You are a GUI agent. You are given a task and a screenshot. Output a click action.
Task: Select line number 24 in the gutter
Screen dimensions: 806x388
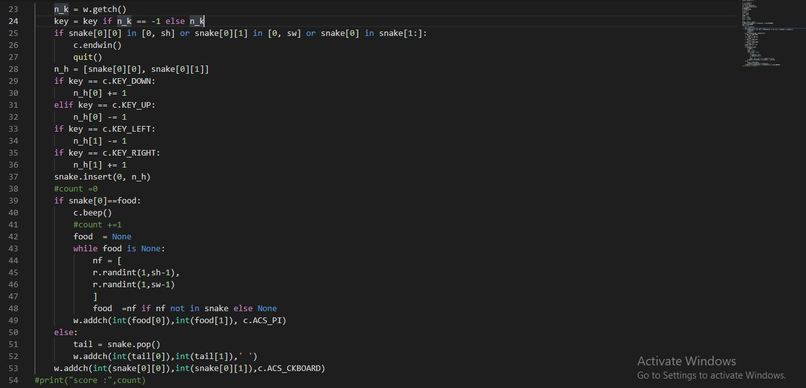click(x=13, y=21)
